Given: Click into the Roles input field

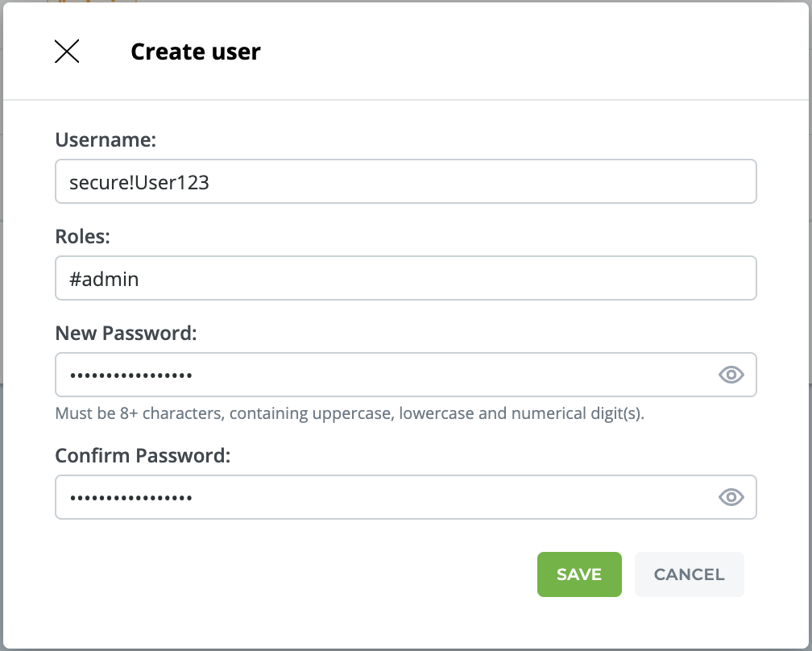Looking at the screenshot, I should [483, 279].
